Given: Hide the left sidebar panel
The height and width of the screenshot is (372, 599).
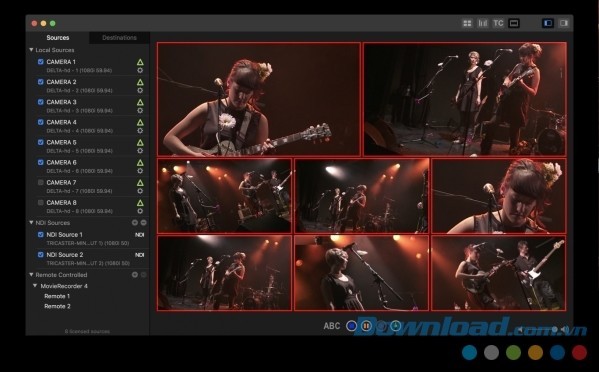Looking at the screenshot, I should click(x=548, y=23).
